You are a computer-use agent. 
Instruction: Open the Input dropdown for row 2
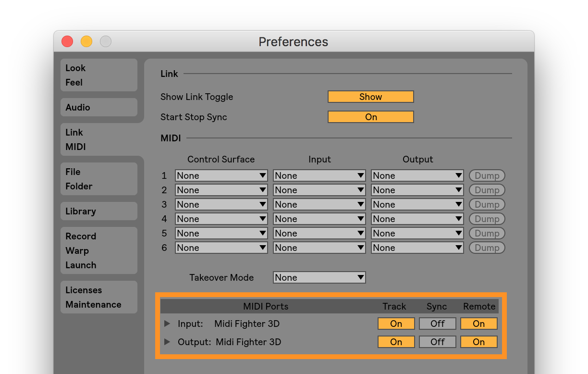click(319, 190)
